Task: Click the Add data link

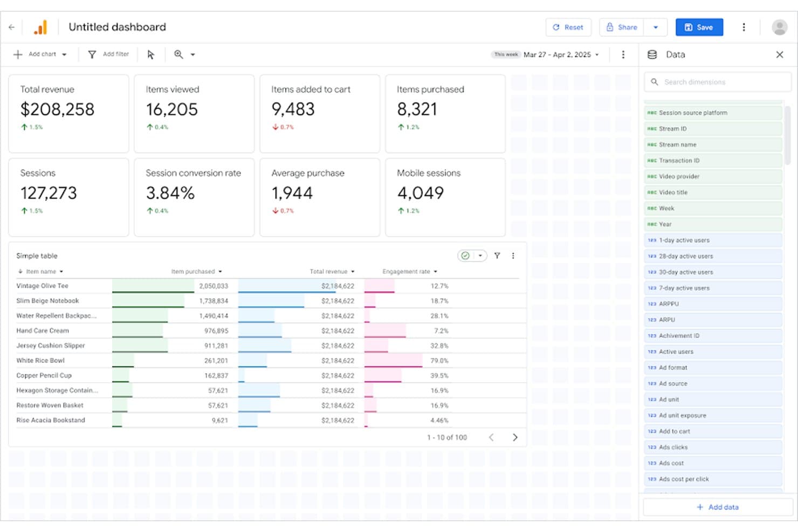Action: point(718,507)
